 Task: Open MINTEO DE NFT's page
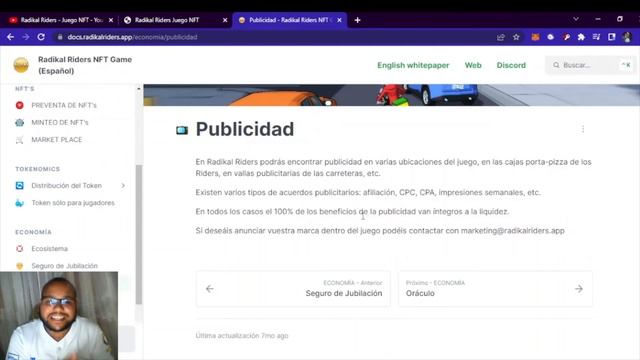(x=60, y=122)
